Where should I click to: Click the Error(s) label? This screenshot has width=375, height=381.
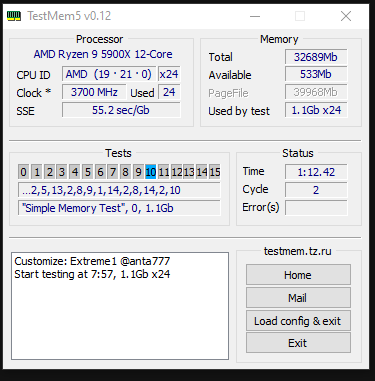261,207
